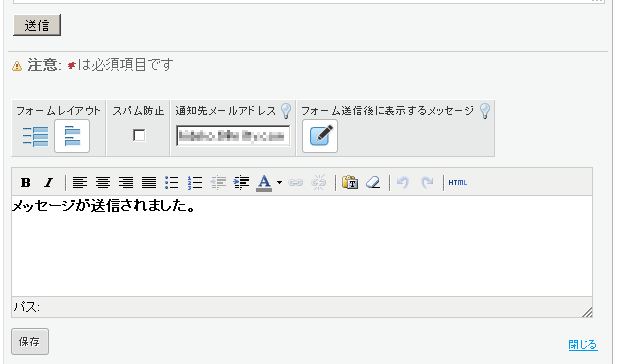Select the stacked label form layout icon
This screenshot has height=364, width=617.
pos(72,136)
